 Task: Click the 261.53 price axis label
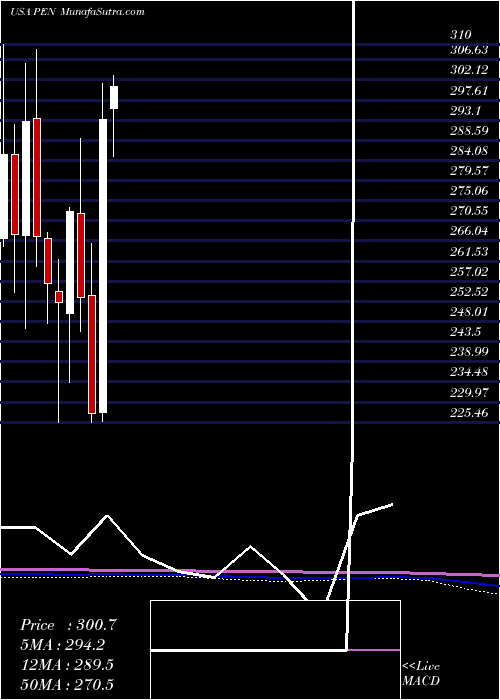(468, 251)
